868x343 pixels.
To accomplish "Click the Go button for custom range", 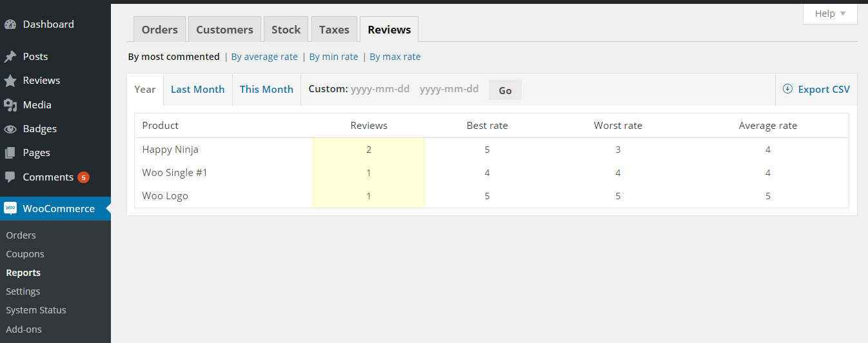I will point(505,90).
